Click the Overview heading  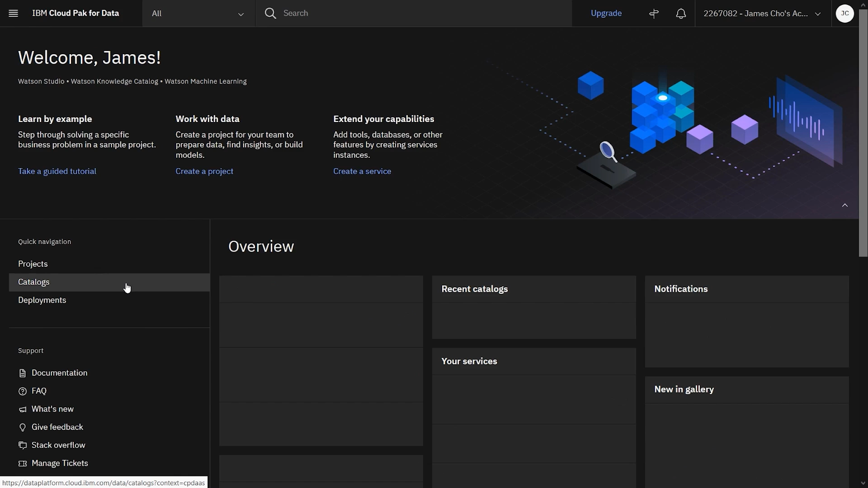(x=261, y=246)
